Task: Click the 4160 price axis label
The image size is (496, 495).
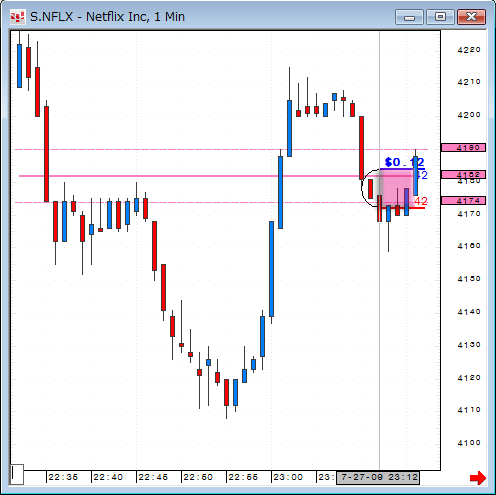Action: click(469, 246)
